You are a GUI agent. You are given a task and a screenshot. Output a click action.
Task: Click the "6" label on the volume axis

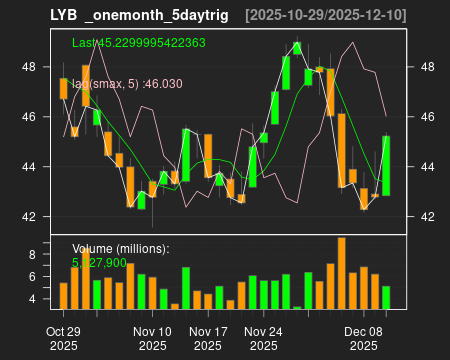click(32, 277)
